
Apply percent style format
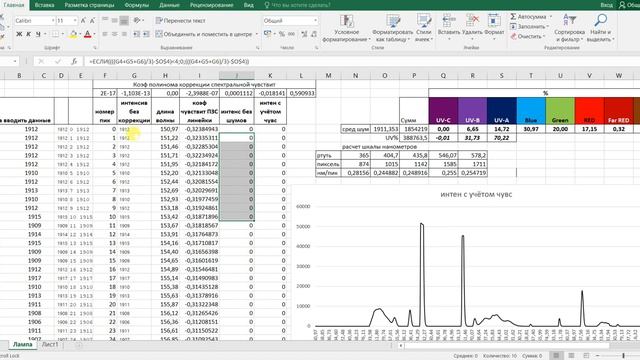click(282, 34)
